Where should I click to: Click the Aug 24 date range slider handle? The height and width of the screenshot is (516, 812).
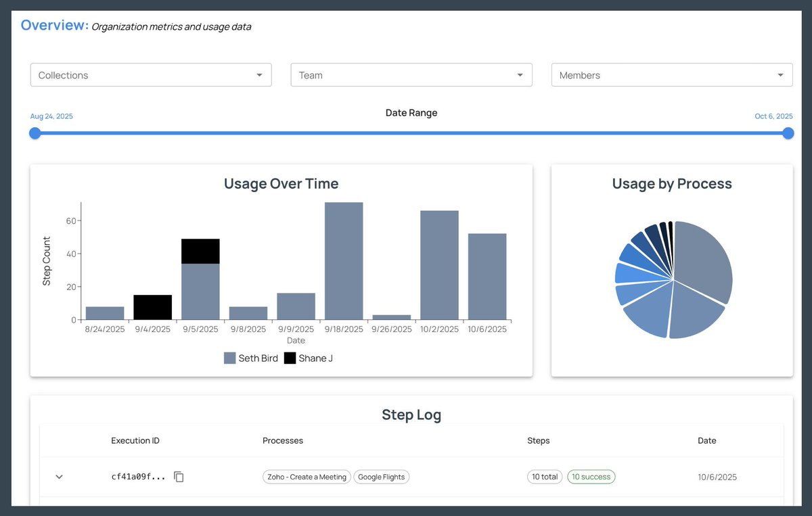(35, 133)
